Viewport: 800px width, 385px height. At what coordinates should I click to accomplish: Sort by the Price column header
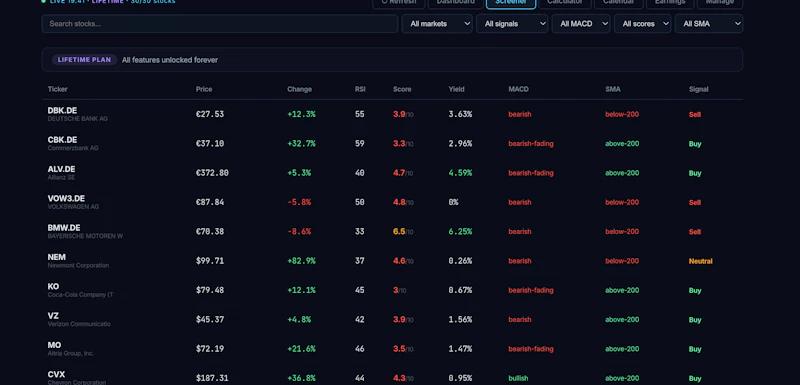point(204,89)
